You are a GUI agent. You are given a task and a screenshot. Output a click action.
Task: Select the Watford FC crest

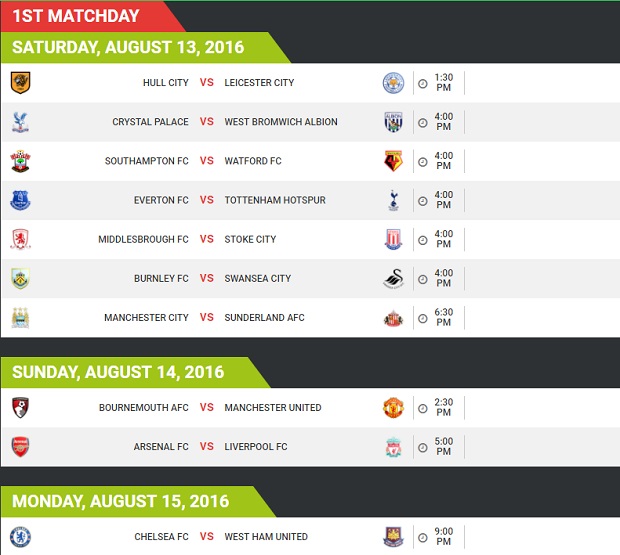pyautogui.click(x=393, y=161)
